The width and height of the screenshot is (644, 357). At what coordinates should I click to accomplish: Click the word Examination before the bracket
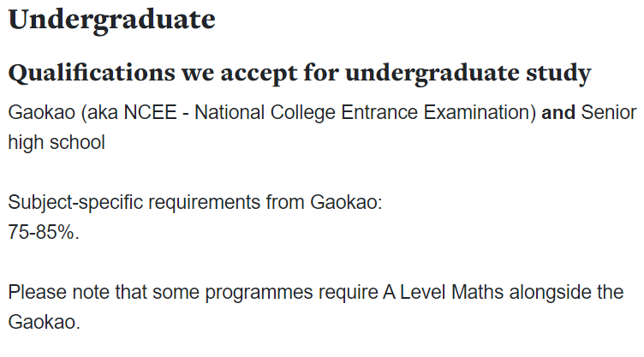(x=477, y=112)
